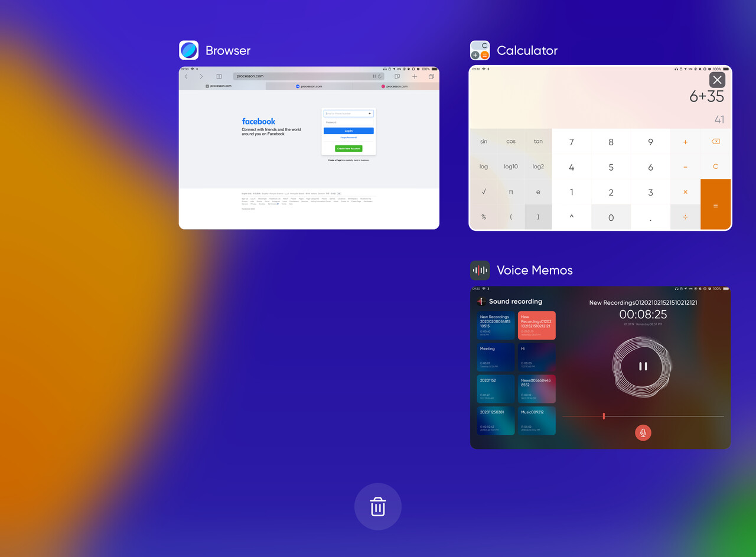Tap the log2 key

coord(538,167)
